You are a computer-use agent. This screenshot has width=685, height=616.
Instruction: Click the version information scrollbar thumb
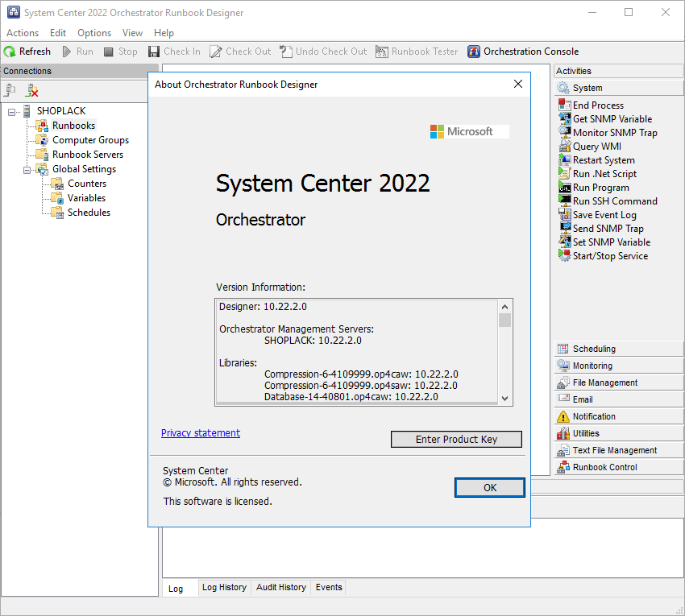click(x=504, y=320)
